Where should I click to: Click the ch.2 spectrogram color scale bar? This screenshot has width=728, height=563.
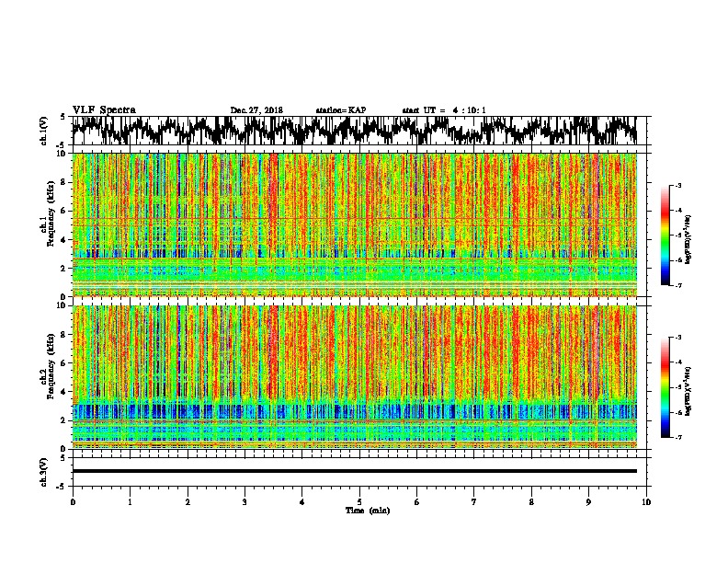tap(665, 387)
